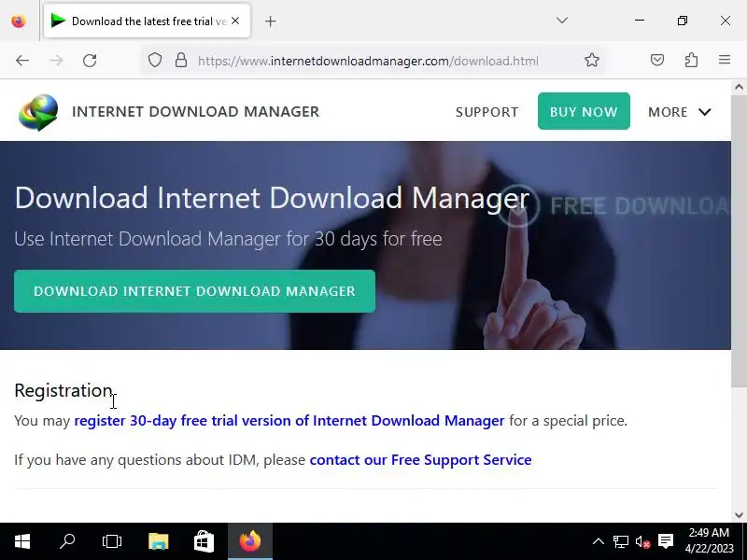Click the vertical scrollbar thumb
The image size is (747, 560).
[739, 241]
